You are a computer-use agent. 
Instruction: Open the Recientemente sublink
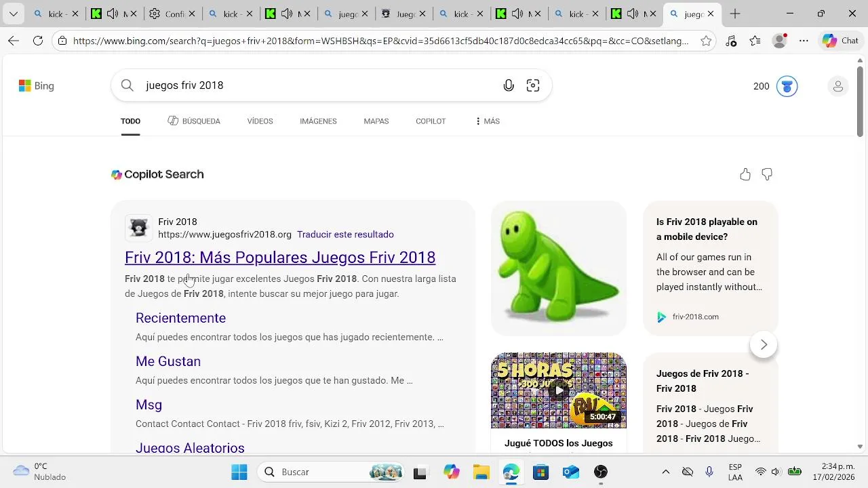tap(180, 318)
